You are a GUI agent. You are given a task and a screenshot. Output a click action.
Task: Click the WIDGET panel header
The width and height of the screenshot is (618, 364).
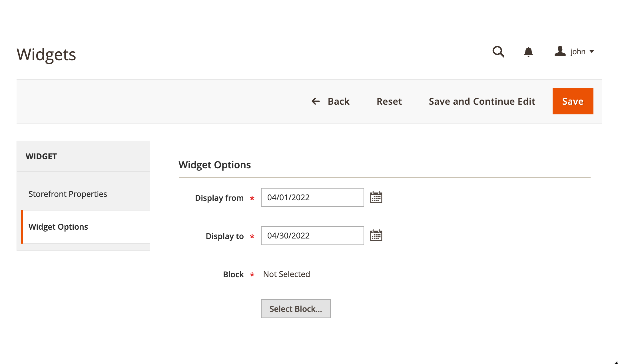(41, 156)
